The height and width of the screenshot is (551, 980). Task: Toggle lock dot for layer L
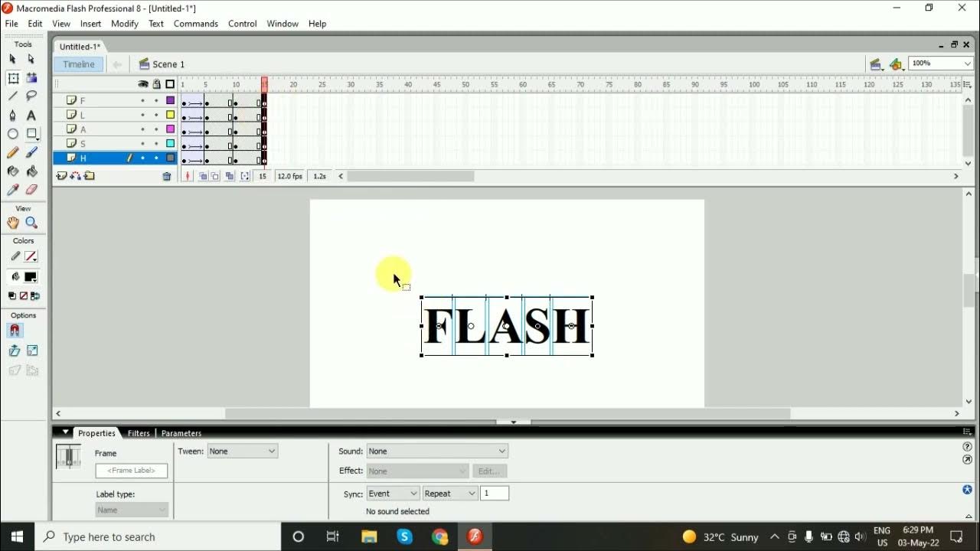tap(156, 115)
